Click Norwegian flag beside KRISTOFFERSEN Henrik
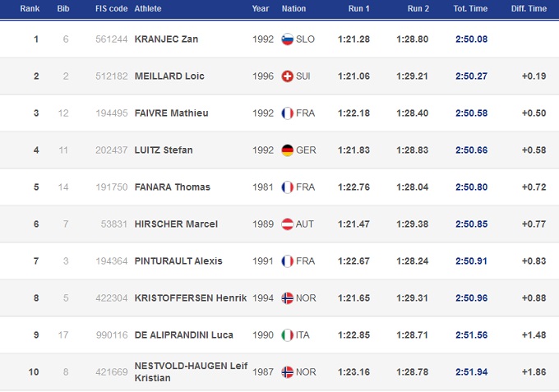Viewport: 559px width, 392px height. (x=287, y=298)
